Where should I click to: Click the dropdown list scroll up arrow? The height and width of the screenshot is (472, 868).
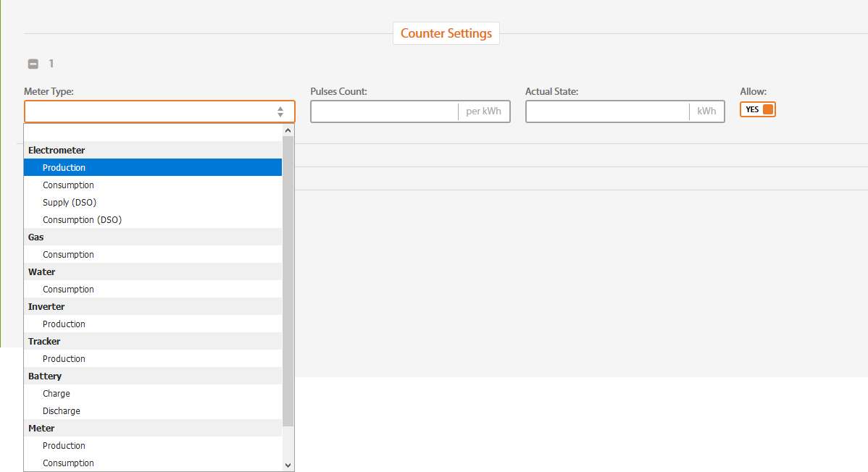[288, 130]
